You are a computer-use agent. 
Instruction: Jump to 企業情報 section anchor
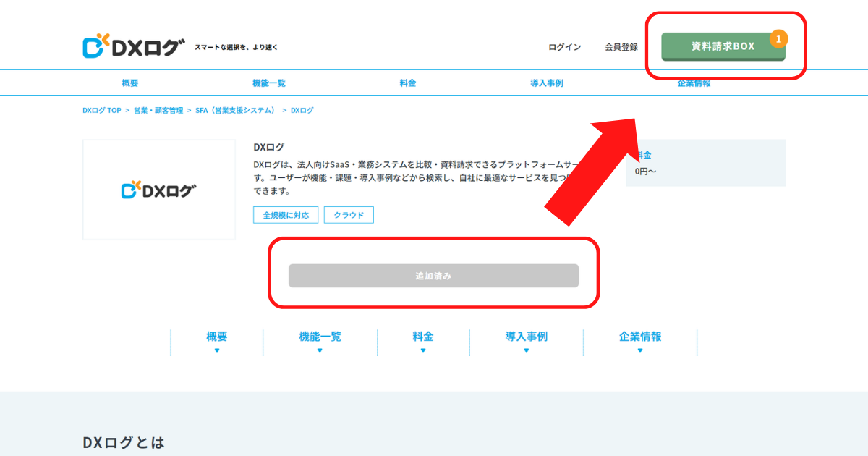point(640,337)
